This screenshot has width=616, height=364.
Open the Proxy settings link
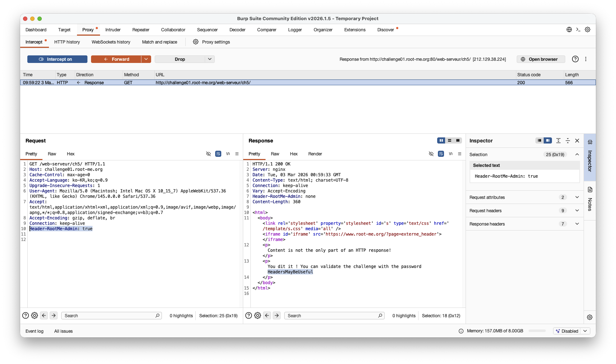coord(216,42)
